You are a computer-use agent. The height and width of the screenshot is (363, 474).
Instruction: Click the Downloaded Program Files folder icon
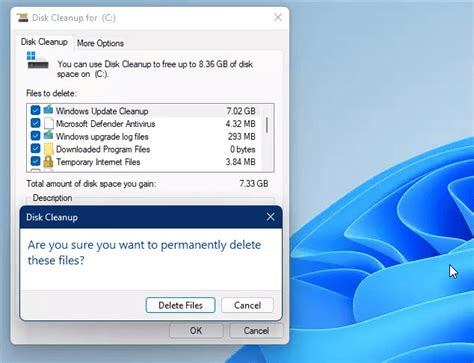click(49, 149)
